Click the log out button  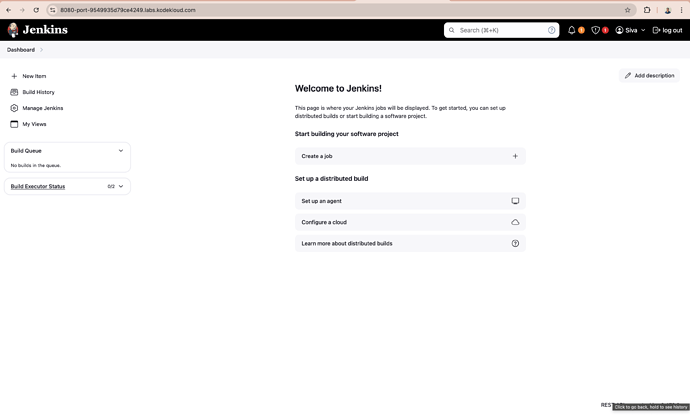pos(667,30)
